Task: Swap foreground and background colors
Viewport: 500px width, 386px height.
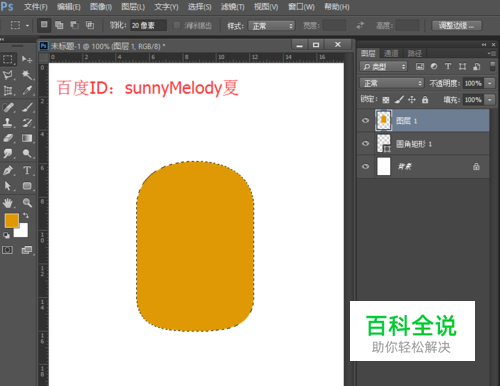Action: click(x=26, y=216)
